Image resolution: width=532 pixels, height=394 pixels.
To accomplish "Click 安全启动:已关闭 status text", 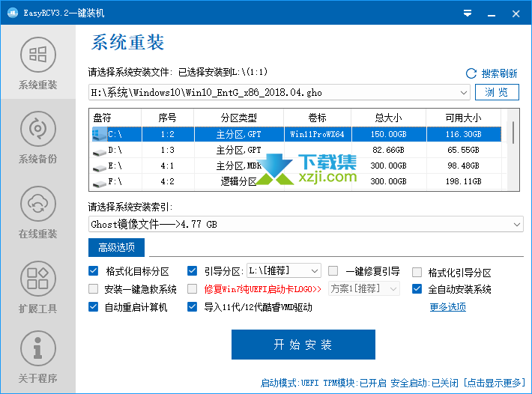I will click(x=424, y=384).
